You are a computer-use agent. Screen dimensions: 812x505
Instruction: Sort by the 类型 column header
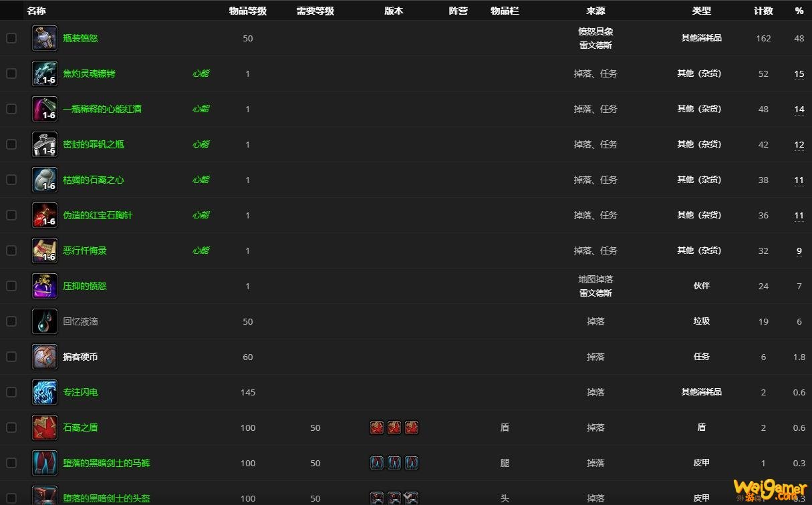702,11
